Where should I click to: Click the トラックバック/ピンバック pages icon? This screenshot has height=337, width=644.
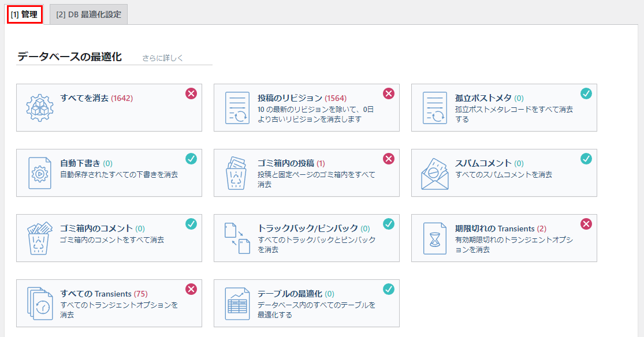click(x=237, y=238)
